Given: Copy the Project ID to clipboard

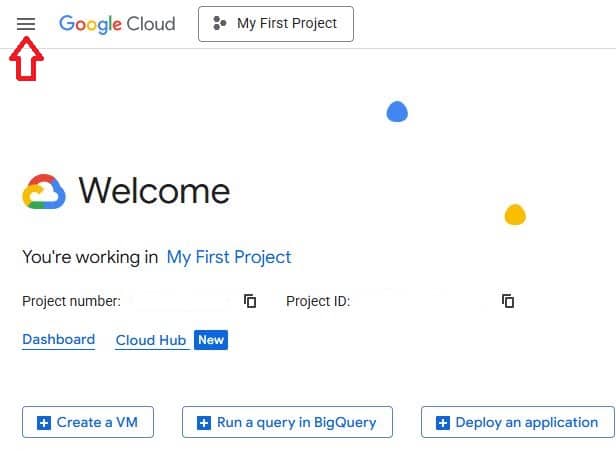Looking at the screenshot, I should click(508, 301).
